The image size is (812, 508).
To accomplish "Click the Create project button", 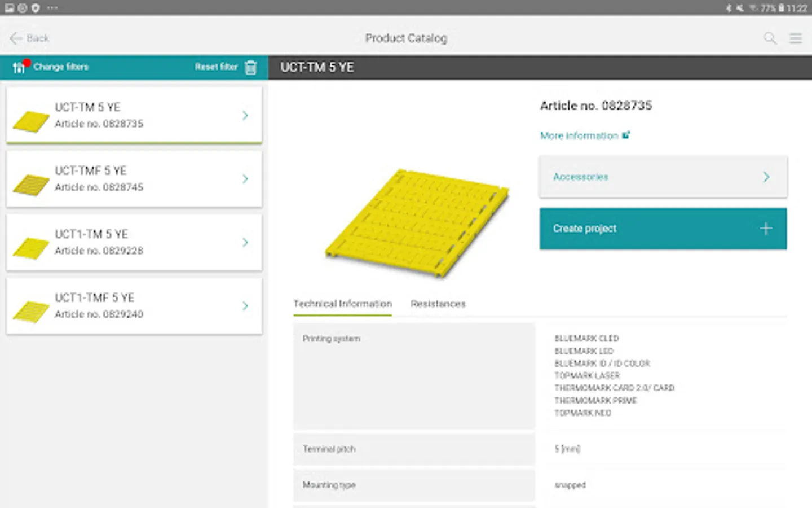I will (663, 229).
